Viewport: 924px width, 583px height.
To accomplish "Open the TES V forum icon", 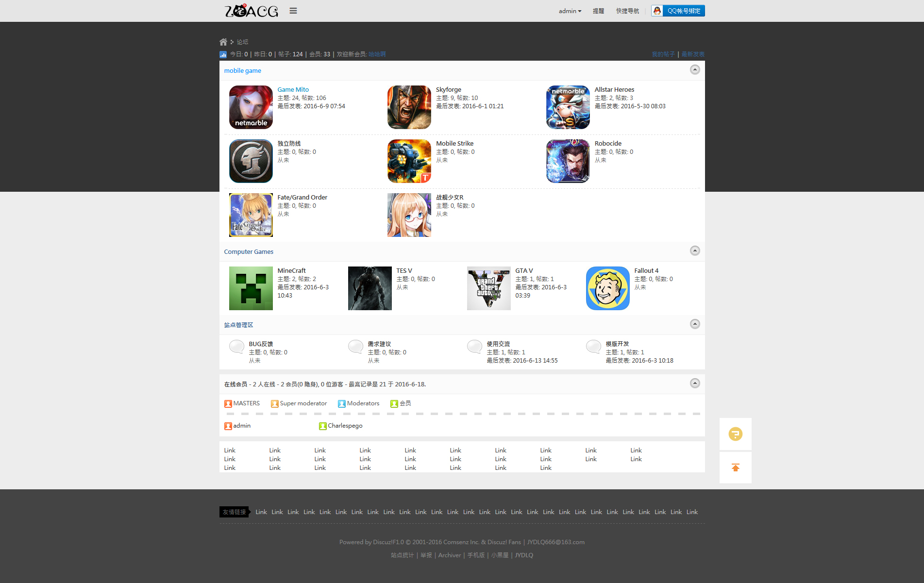I will (x=370, y=288).
